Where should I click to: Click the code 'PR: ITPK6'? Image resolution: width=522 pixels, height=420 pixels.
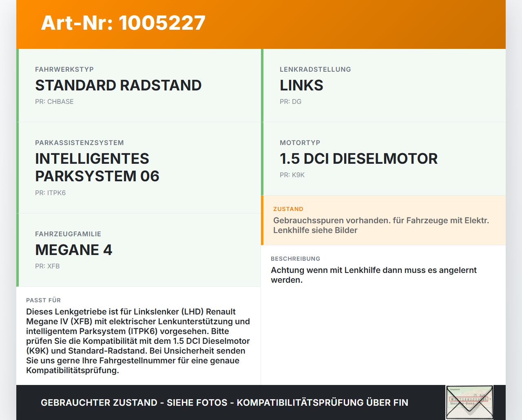point(50,193)
